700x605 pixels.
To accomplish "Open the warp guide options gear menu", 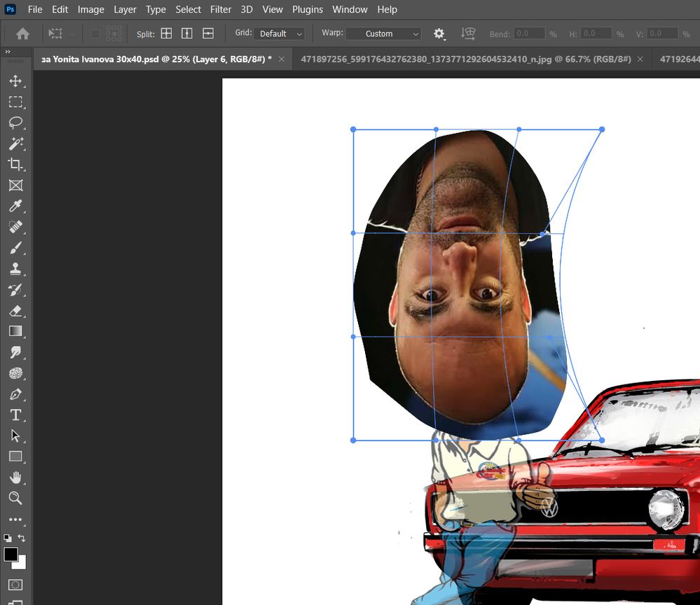I will point(439,34).
